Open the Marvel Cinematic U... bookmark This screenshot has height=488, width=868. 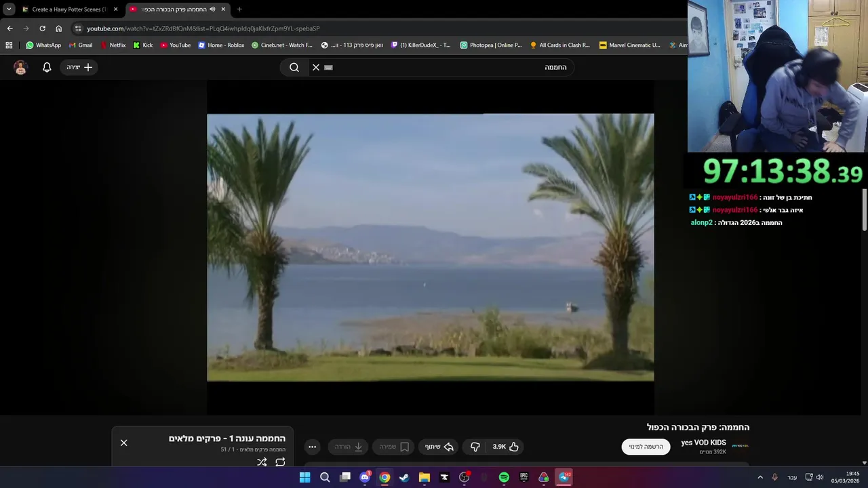click(x=630, y=45)
